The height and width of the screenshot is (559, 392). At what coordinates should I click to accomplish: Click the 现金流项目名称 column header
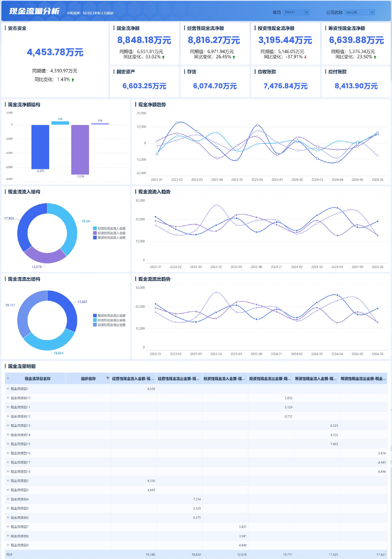[x=37, y=379]
